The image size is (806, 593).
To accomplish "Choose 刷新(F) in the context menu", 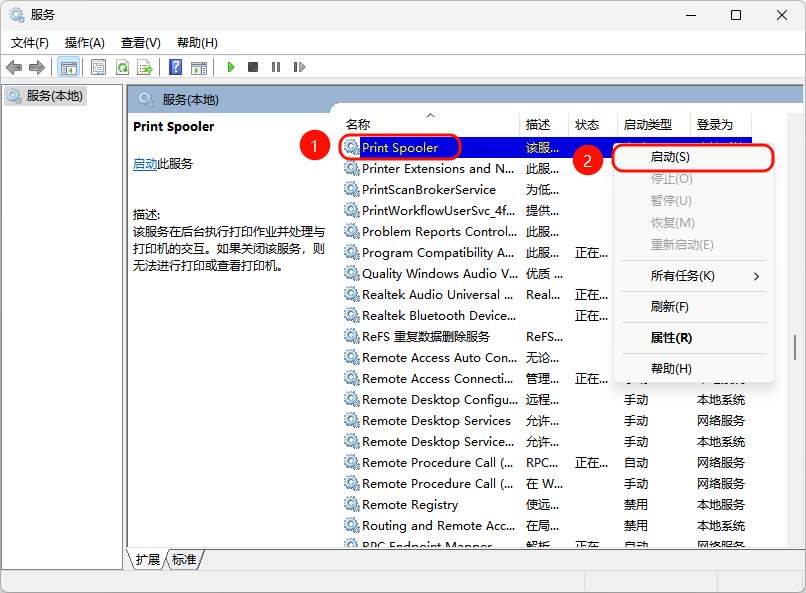I will click(x=669, y=307).
